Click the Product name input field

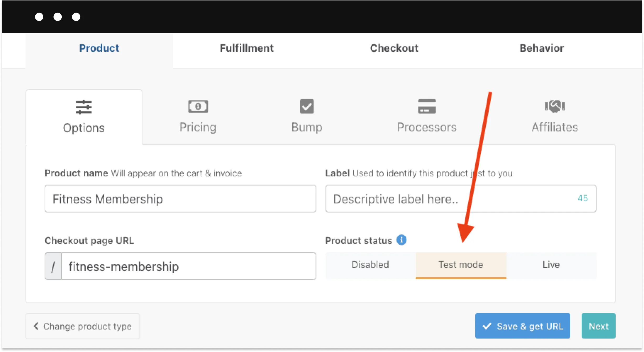tap(180, 199)
